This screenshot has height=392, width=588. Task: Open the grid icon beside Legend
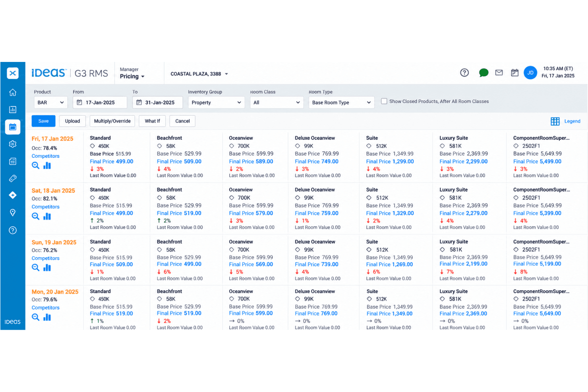coord(555,121)
